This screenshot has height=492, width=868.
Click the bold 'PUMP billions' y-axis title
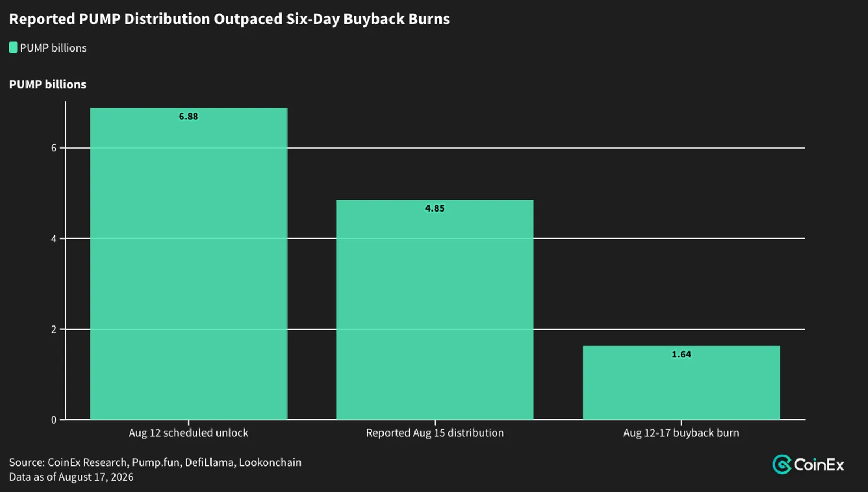[48, 85]
